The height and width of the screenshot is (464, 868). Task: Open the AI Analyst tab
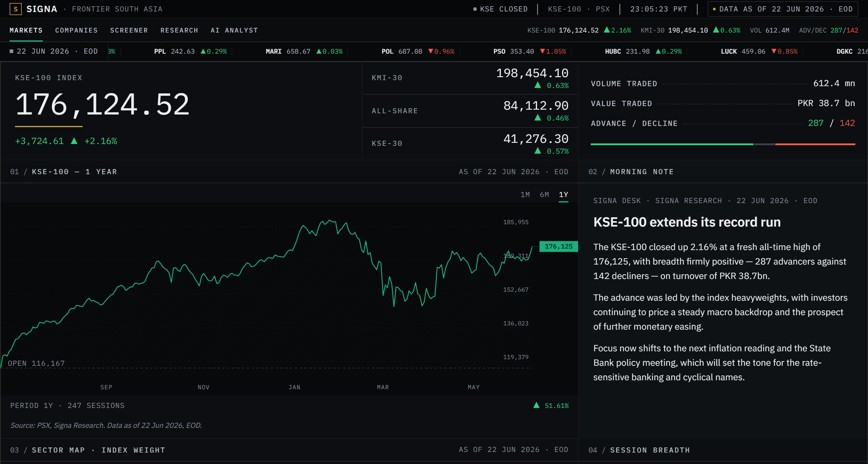coord(234,30)
